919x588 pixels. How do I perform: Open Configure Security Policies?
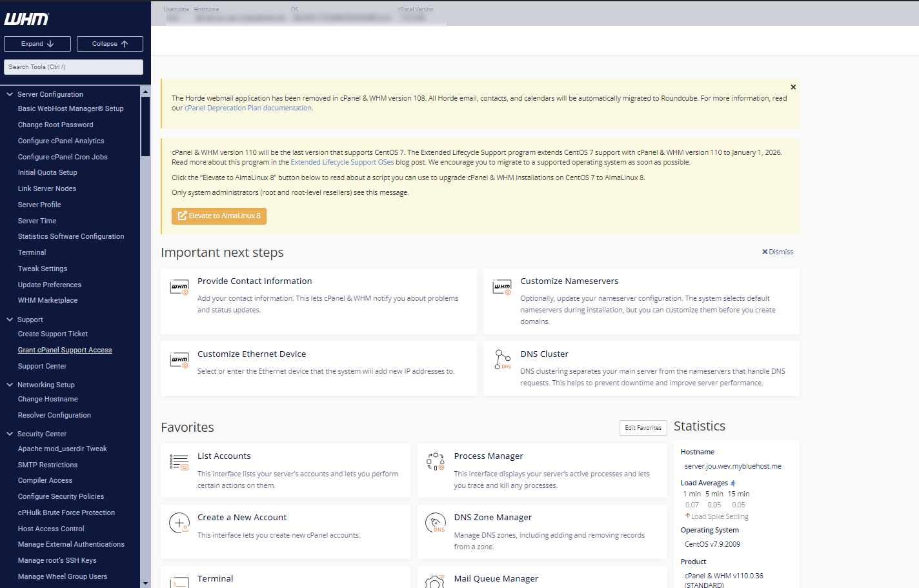(x=61, y=496)
